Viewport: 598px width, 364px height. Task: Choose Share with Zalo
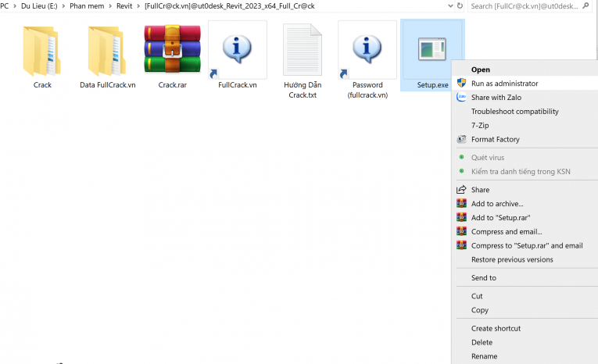tap(525, 97)
